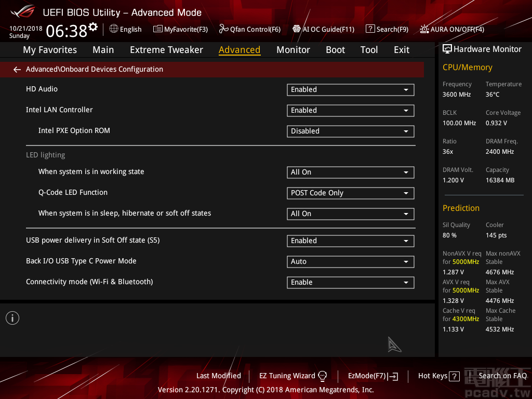Image resolution: width=532 pixels, height=399 pixels.
Task: Launch EZ Tuning Wizard
Action: (x=293, y=376)
